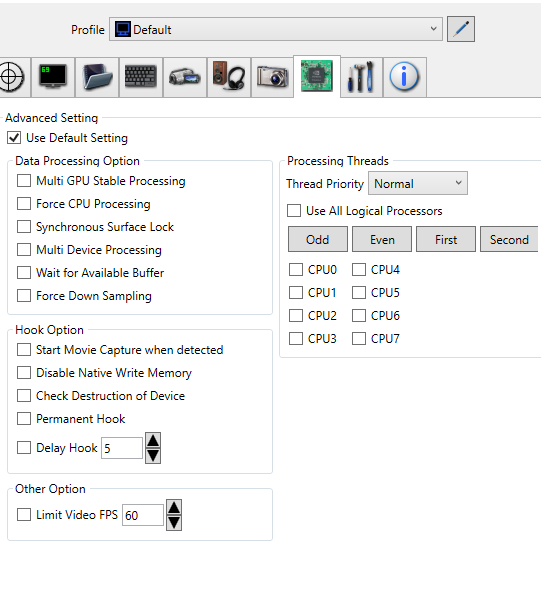Select the GPU chip advanced tab
Screen dimensions: 541x590
point(317,76)
